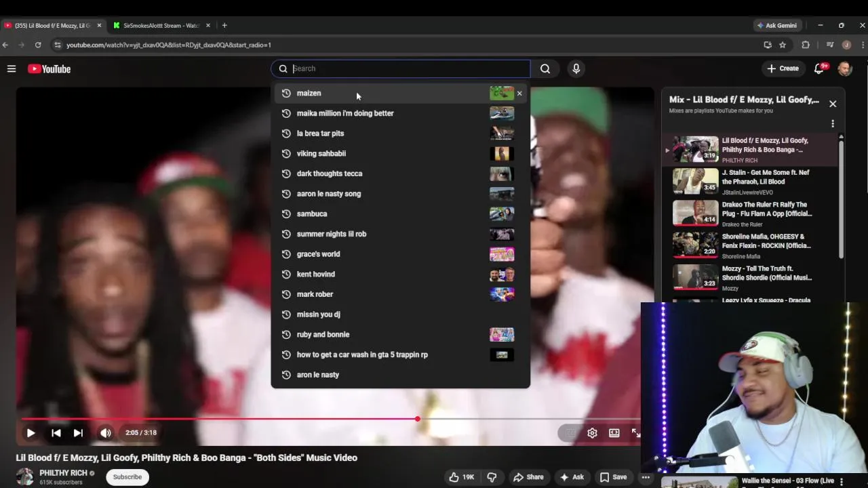Skip to previous video
Viewport: 868px width, 488px height.
pyautogui.click(x=56, y=432)
